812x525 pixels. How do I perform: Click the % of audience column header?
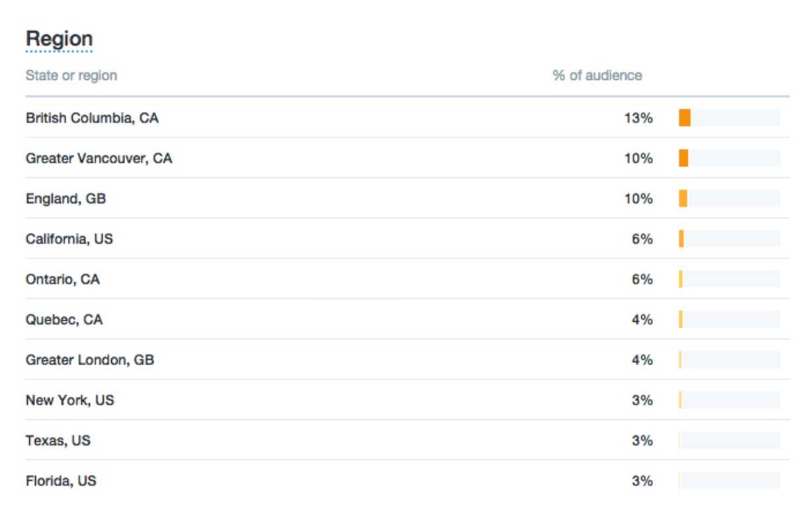click(x=597, y=75)
